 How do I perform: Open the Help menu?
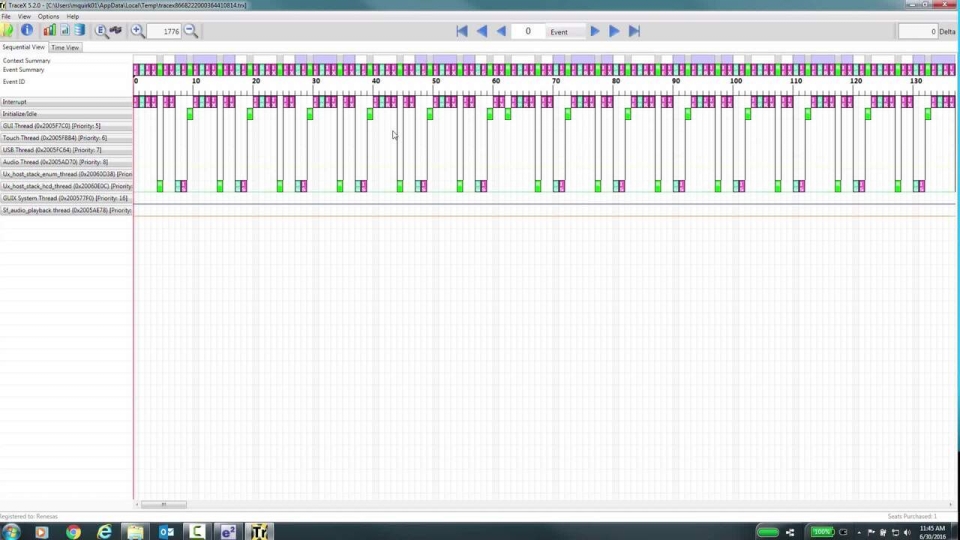72,17
